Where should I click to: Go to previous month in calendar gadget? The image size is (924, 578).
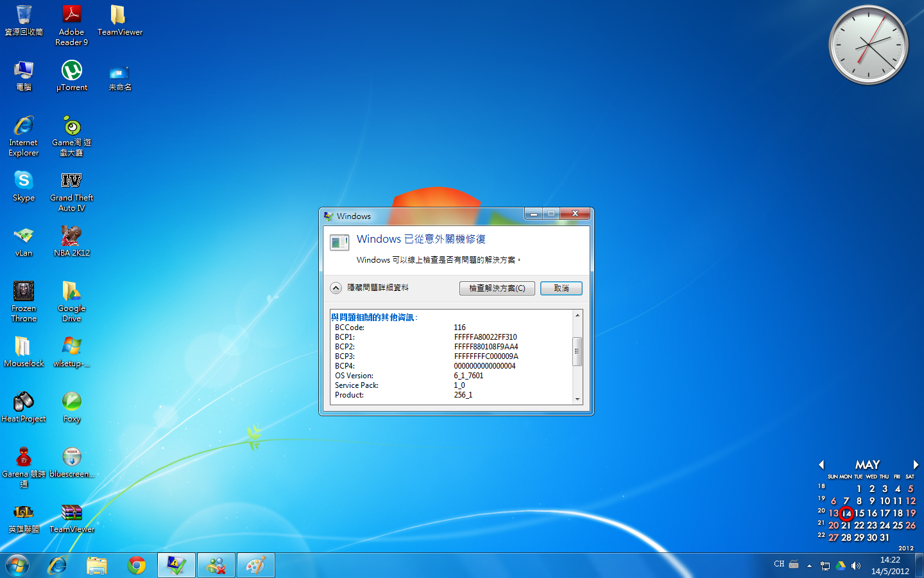[x=821, y=464]
